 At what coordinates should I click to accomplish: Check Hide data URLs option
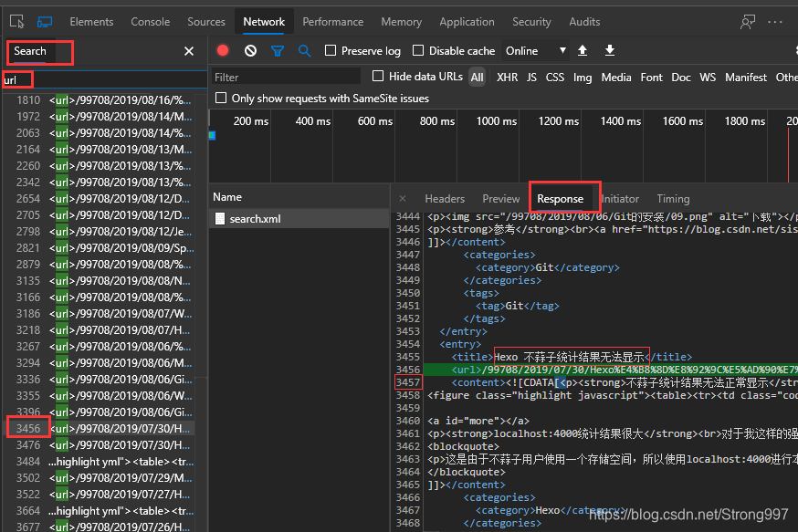(378, 76)
